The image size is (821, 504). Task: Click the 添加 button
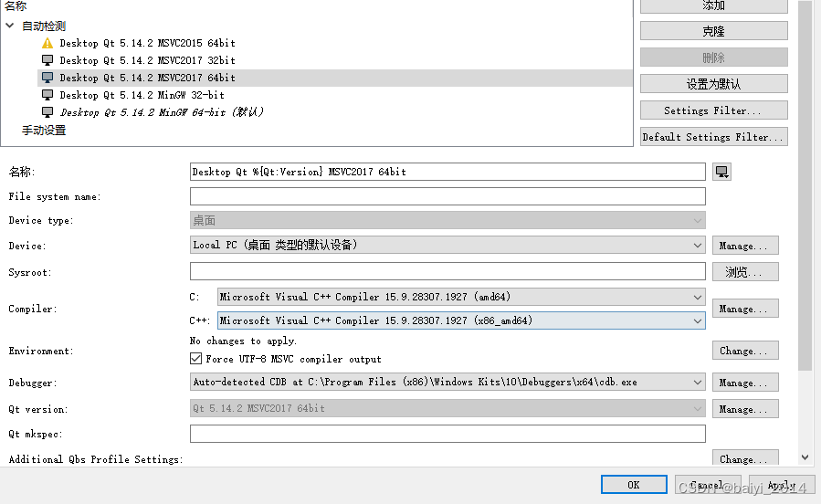click(713, 5)
